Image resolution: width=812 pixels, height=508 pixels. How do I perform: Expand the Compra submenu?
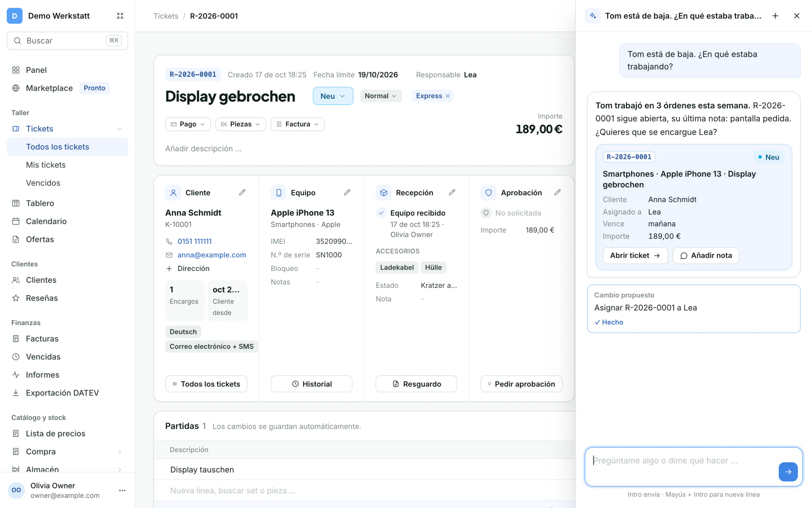pyautogui.click(x=119, y=451)
